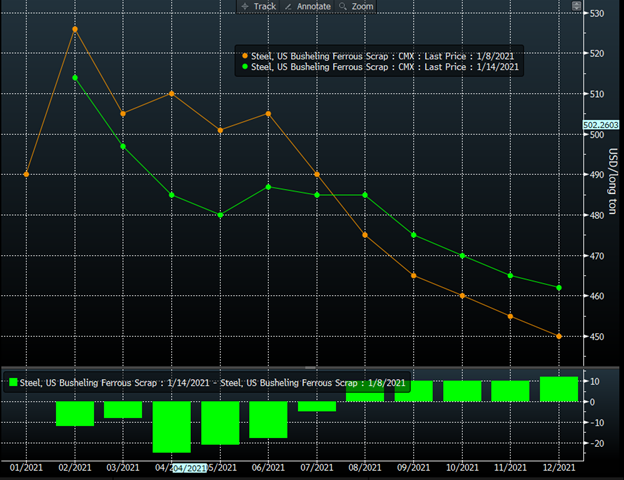624x480 pixels.
Task: Click the orange peak point at 02/2021
Action: click(x=75, y=29)
